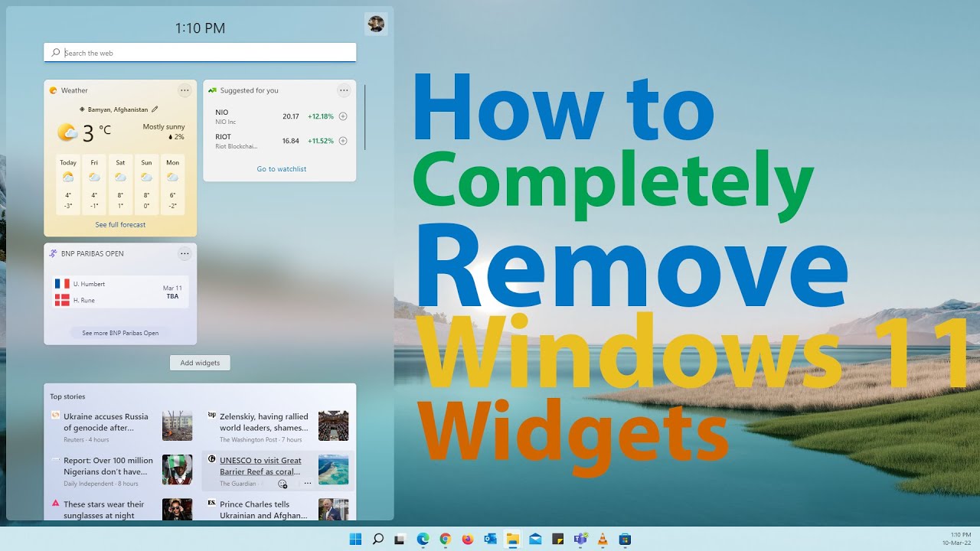The height and width of the screenshot is (551, 980).
Task: Open Ukraine accuses Russia of genocide story
Action: tap(106, 422)
